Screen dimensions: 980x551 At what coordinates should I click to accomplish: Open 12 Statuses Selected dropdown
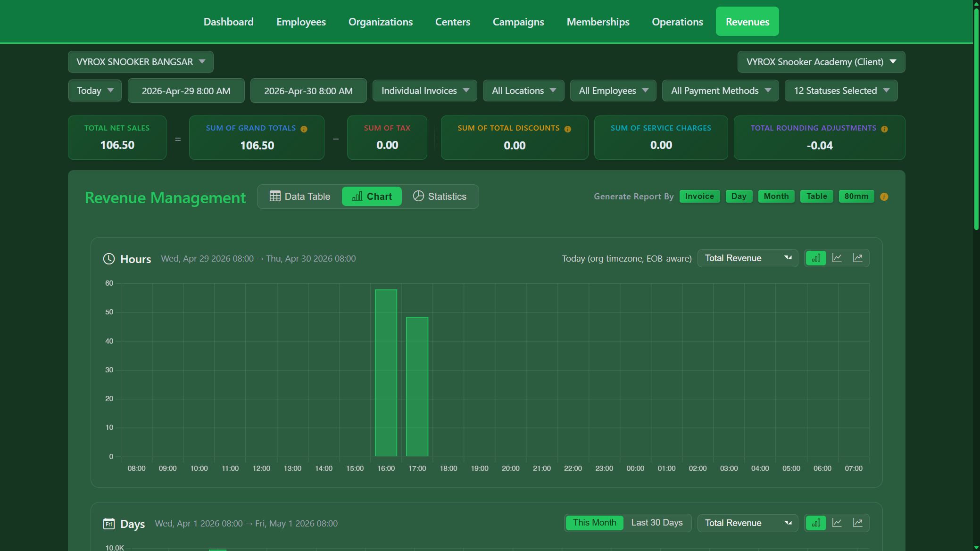841,90
